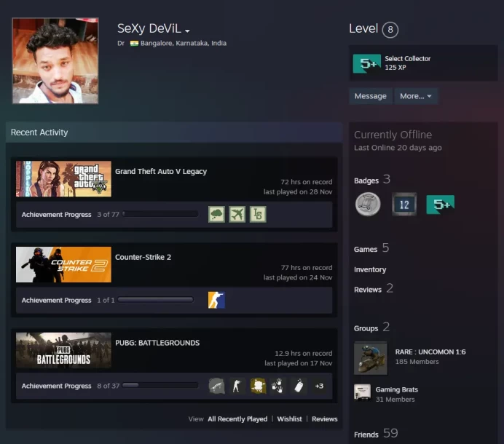This screenshot has width=504, height=444.
Task: View the PUBG rifle achievement icon
Action: click(x=216, y=386)
